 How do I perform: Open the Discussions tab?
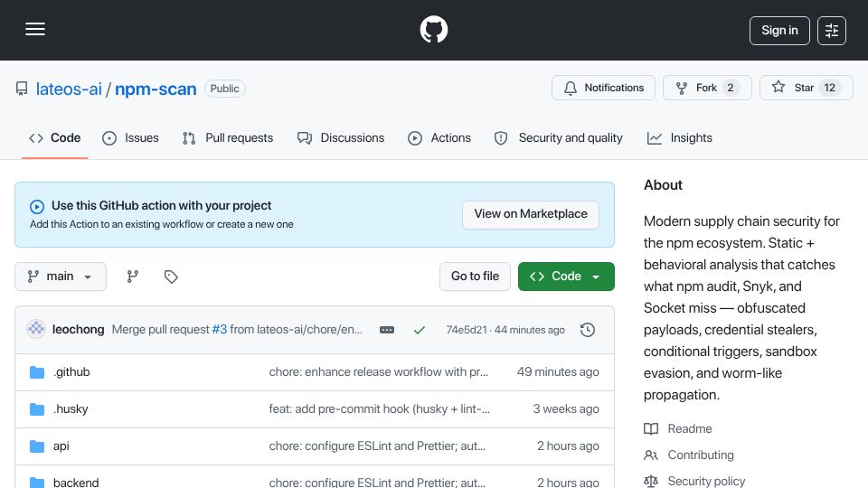(x=341, y=137)
